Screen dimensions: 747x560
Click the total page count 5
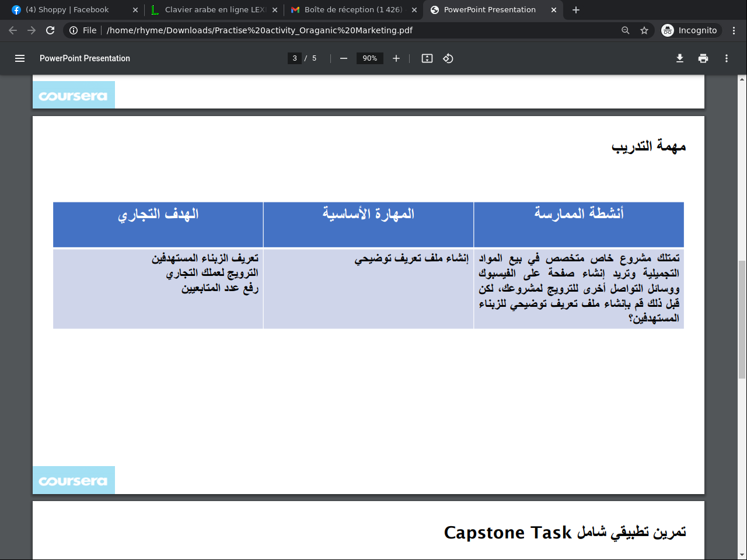[x=314, y=58]
